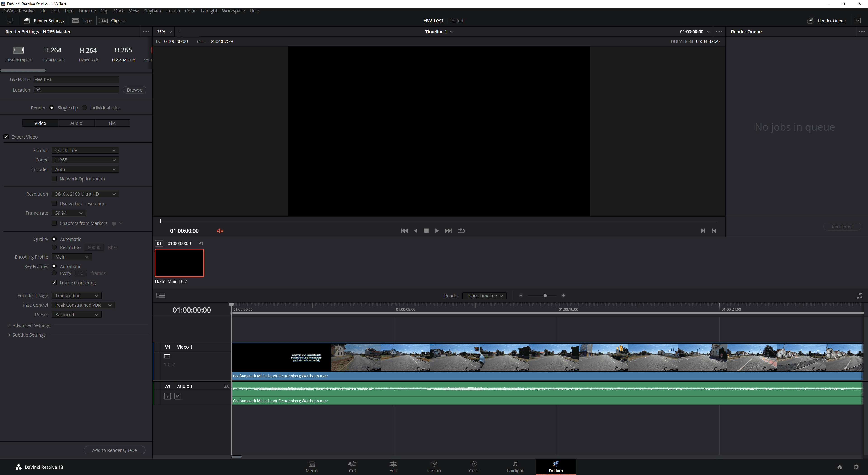
Task: Open the Workspace menu
Action: [233, 11]
